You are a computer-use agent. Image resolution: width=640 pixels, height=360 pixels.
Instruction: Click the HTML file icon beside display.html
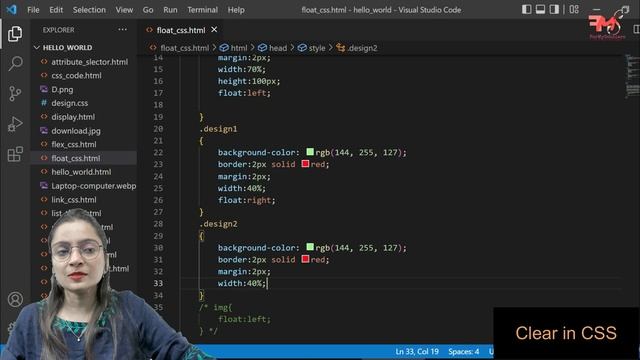(x=44, y=117)
